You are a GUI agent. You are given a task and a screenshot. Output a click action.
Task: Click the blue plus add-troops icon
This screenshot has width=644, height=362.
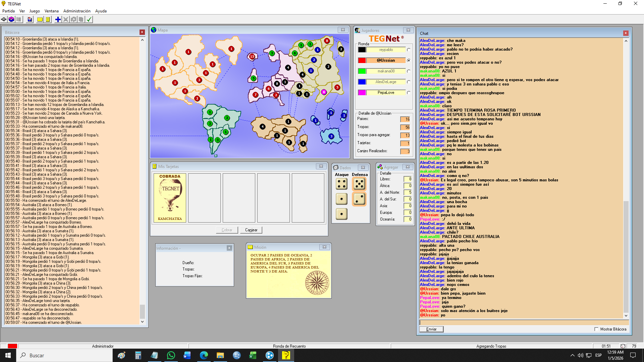[58, 19]
